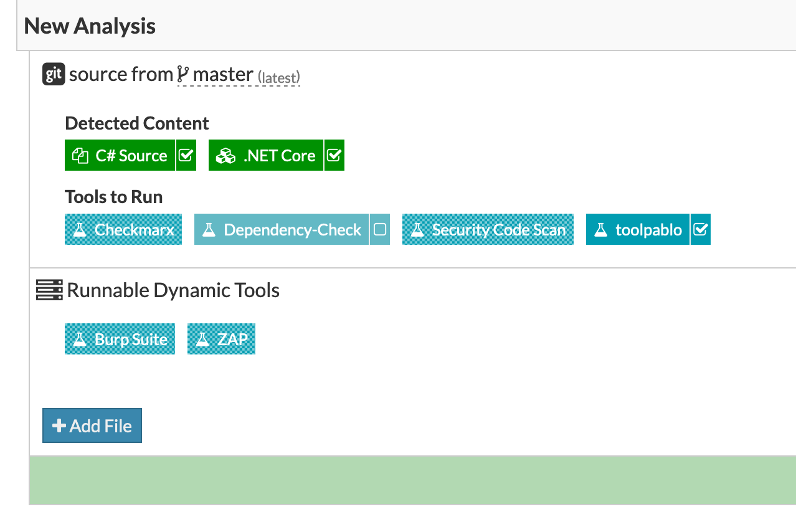Uncheck the .NET Core checkbox
This screenshot has height=532, width=796.
[334, 154]
